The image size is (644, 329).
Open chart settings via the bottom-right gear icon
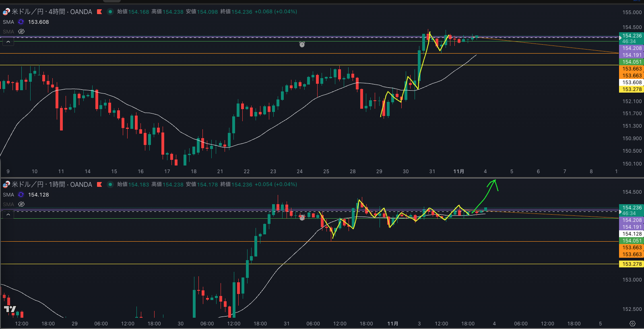pyautogui.click(x=632, y=324)
